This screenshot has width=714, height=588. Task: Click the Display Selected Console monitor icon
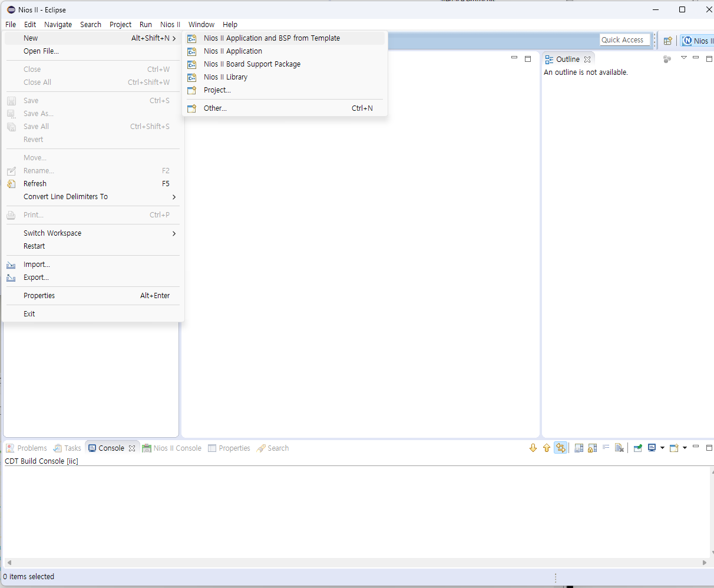652,448
